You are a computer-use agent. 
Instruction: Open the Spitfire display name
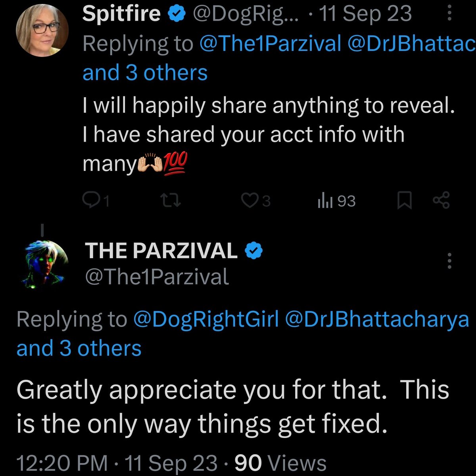121,14
